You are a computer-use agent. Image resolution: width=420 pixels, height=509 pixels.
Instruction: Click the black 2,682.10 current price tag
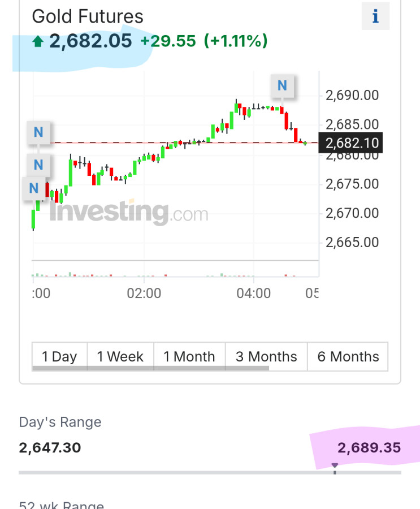pos(350,143)
